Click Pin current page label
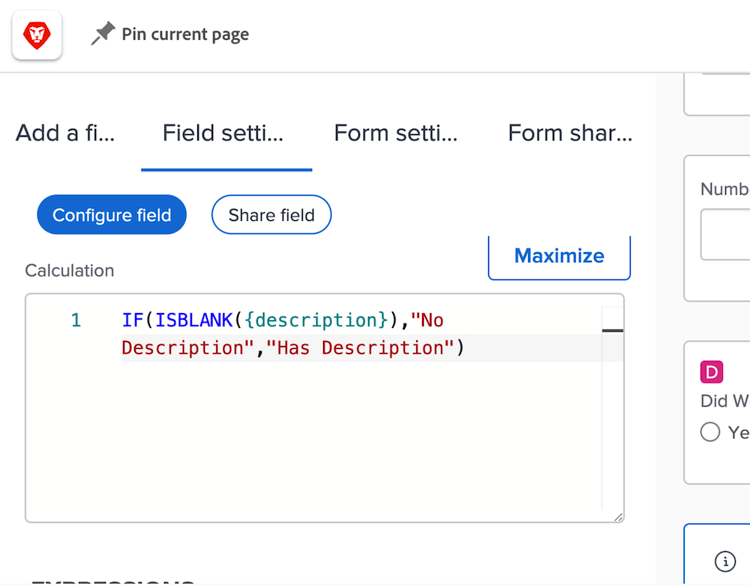Viewport: 750px width, 585px height. [185, 34]
